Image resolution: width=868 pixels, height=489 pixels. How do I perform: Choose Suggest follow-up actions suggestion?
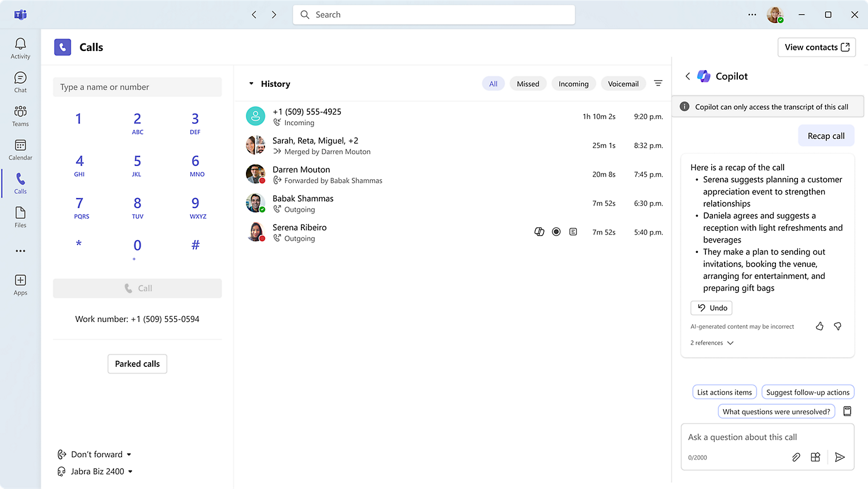808,392
